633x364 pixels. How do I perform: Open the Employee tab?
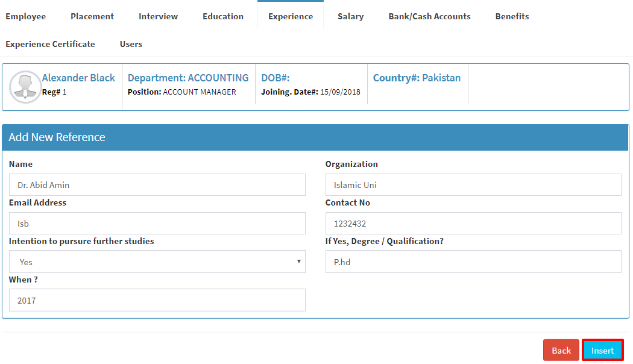pyautogui.click(x=25, y=16)
